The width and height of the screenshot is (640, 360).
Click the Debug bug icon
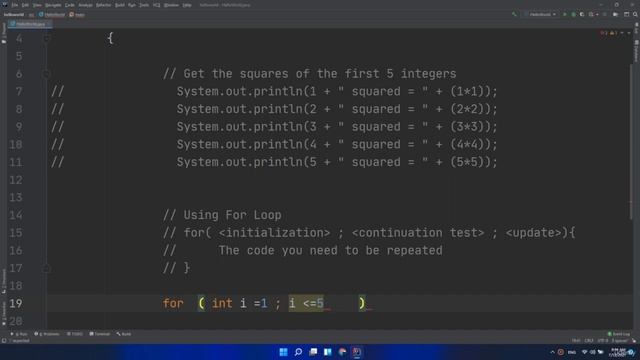click(573, 14)
